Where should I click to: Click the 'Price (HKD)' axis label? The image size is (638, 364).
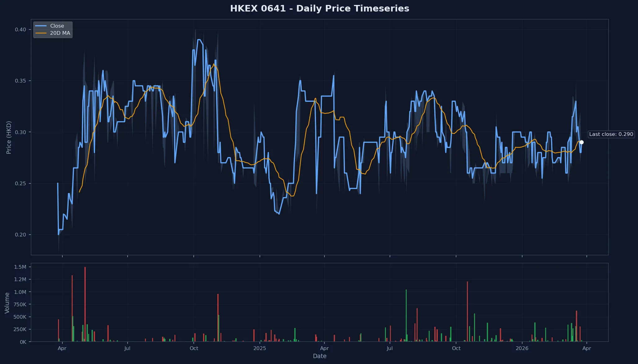point(9,137)
